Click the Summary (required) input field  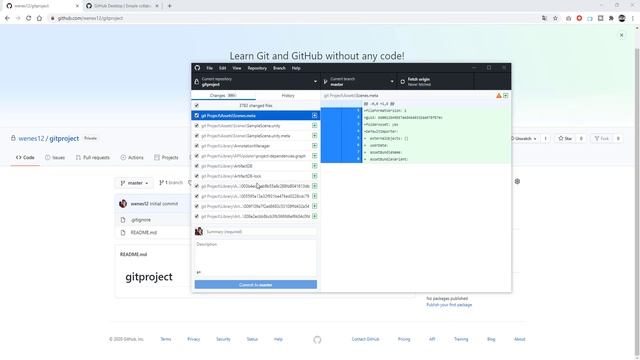coord(260,231)
